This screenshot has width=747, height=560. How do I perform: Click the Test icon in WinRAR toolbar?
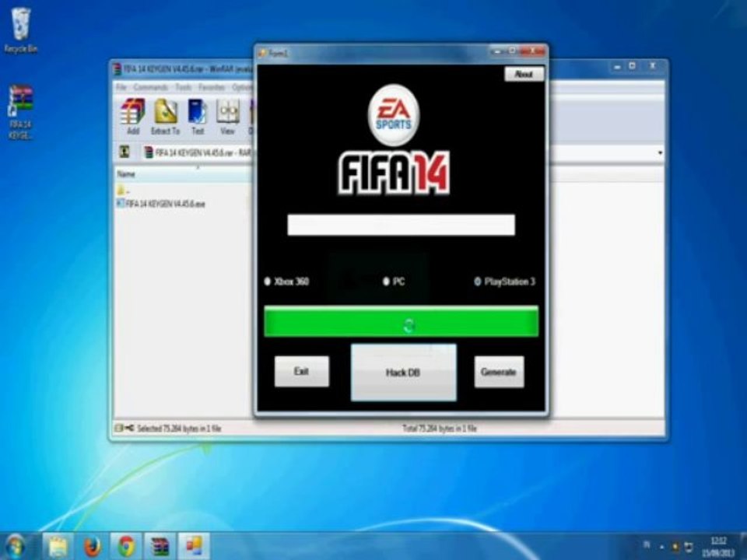click(x=197, y=116)
